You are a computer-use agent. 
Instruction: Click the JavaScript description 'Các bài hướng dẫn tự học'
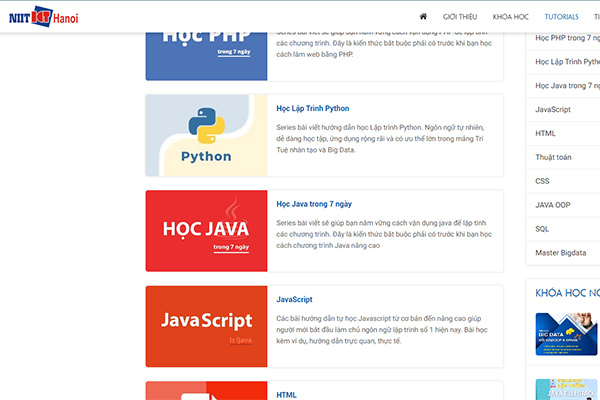coord(382,330)
